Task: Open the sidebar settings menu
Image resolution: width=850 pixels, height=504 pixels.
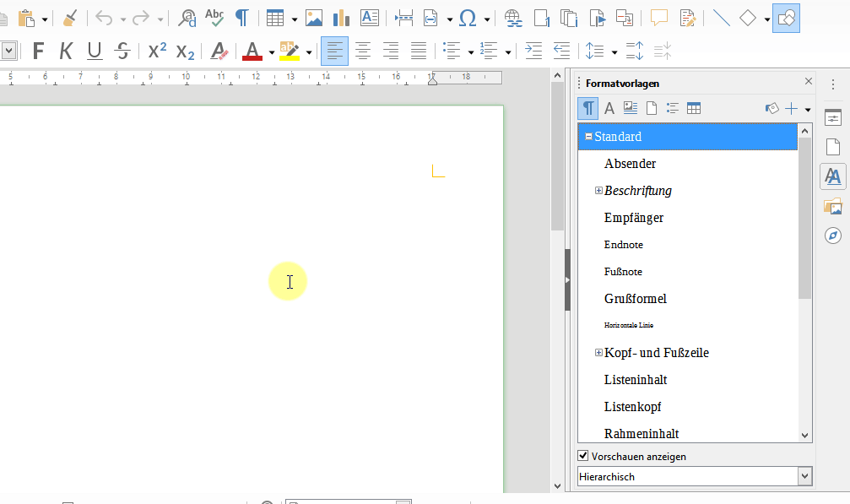Action: click(x=833, y=84)
